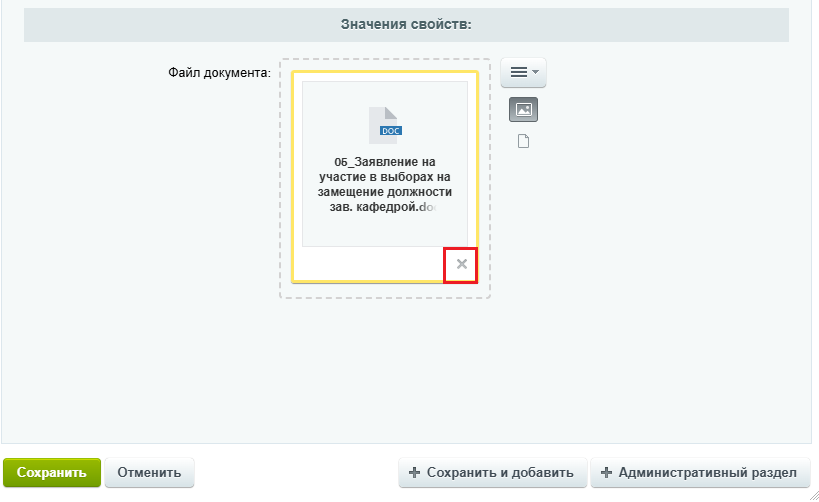The image size is (819, 502).
Task: Switch to plain file list view
Action: click(x=523, y=141)
